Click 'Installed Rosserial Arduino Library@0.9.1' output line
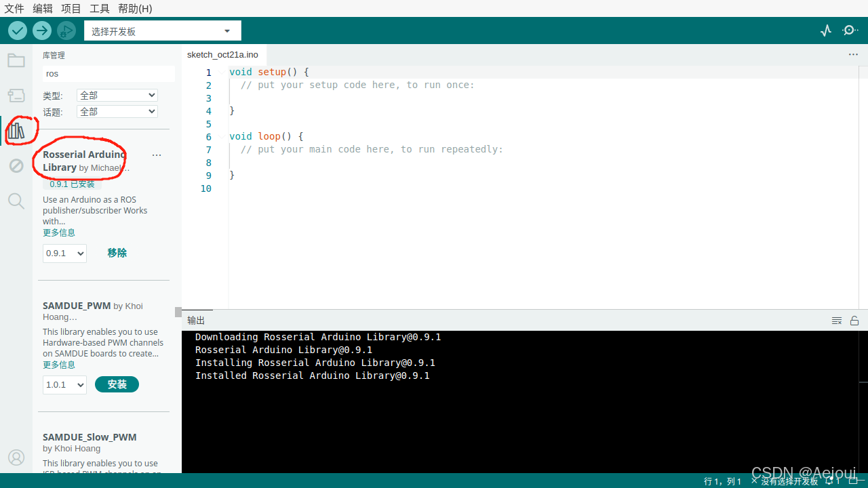The height and width of the screenshot is (488, 868). tap(313, 375)
